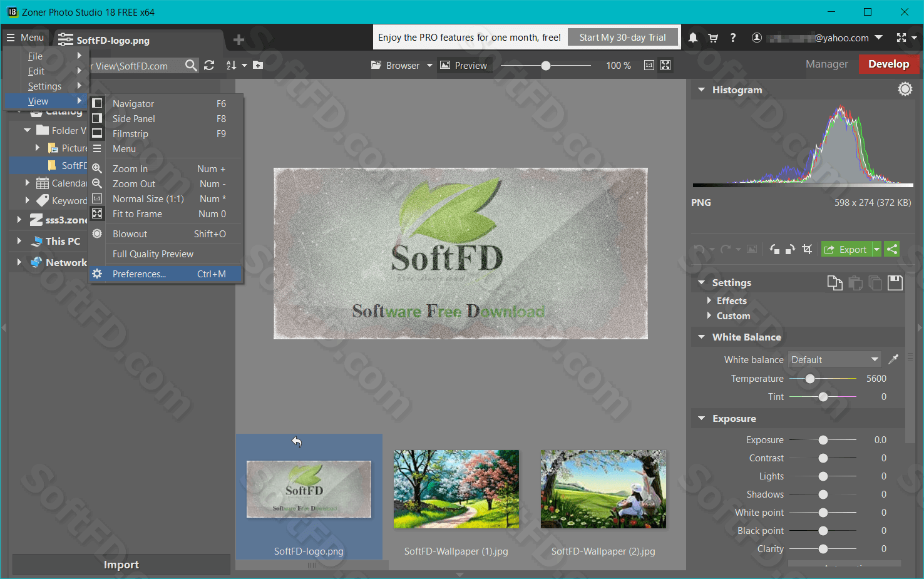Click the Export button
This screenshot has width=924, height=579.
click(846, 249)
